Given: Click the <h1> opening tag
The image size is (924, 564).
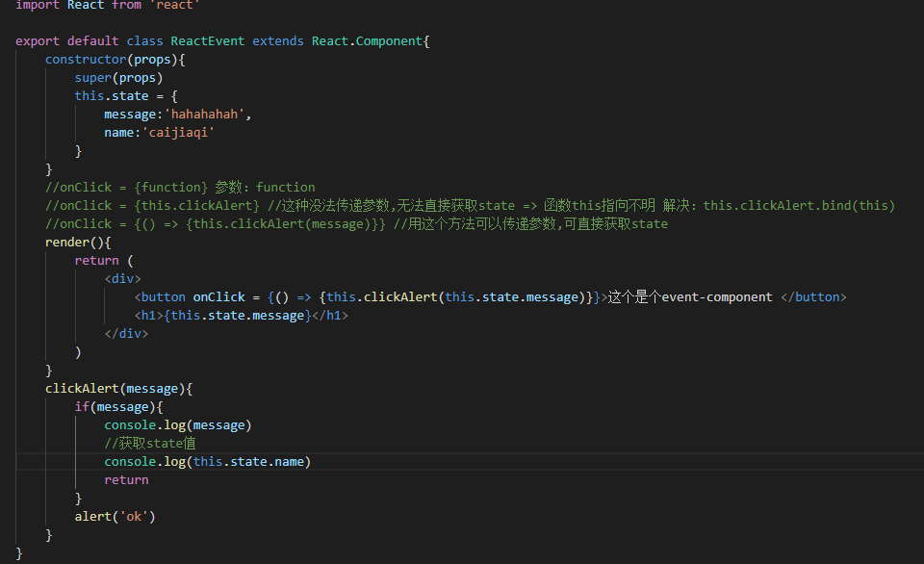Looking at the screenshot, I should (x=148, y=315).
